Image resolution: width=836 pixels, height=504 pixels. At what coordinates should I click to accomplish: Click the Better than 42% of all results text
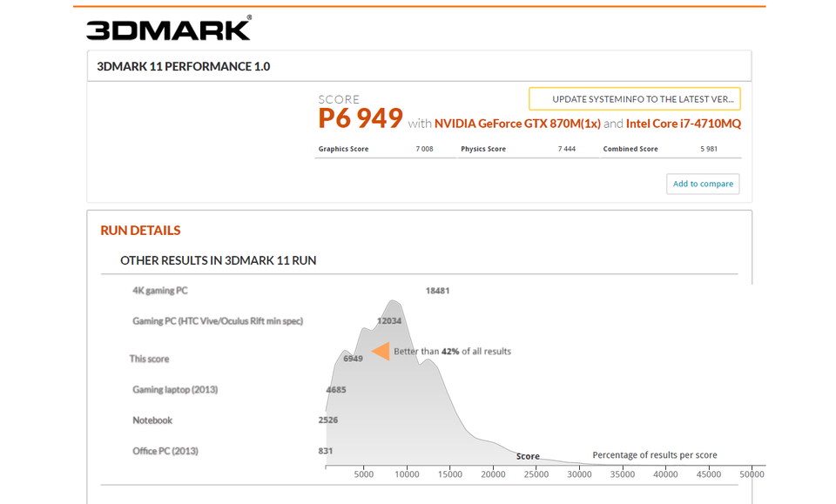453,352
